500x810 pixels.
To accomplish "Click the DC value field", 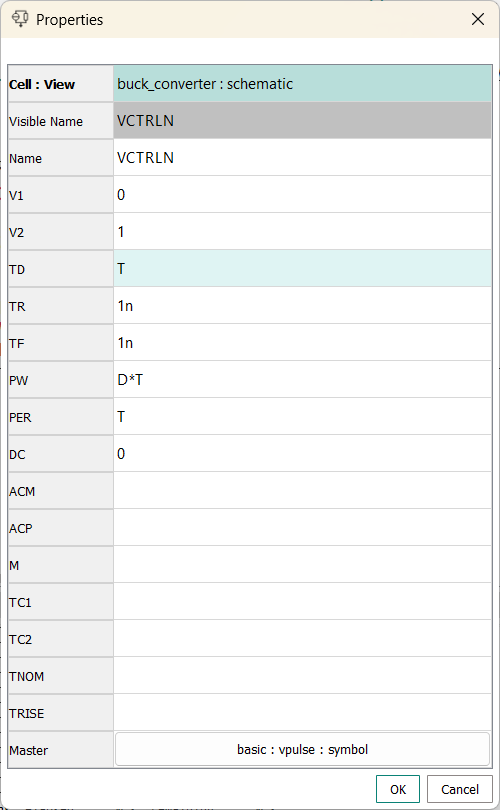I will click(302, 454).
